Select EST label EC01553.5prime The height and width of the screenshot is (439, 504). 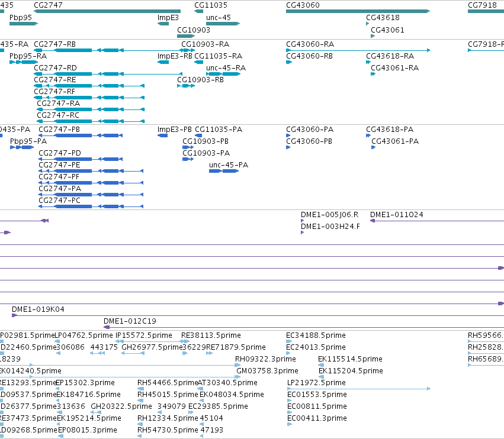click(317, 395)
